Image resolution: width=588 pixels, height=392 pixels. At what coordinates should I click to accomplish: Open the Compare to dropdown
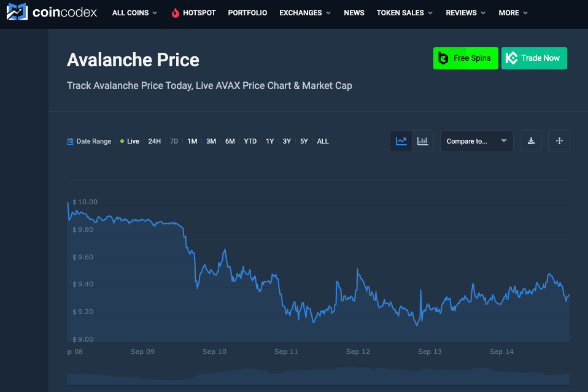coord(477,141)
